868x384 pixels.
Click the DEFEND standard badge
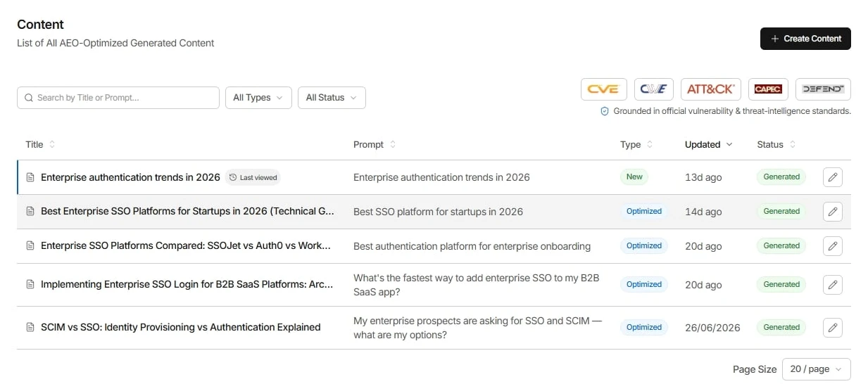click(823, 89)
